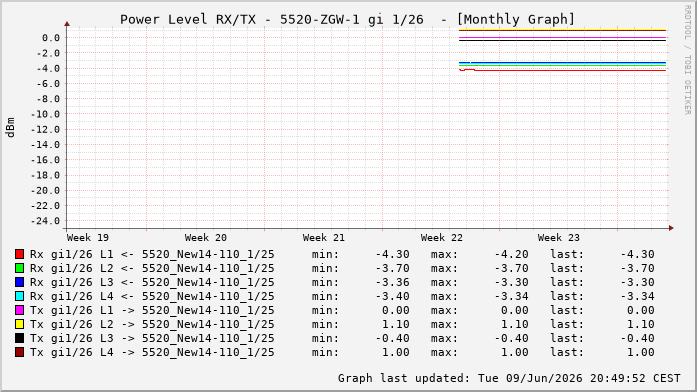Screen dimensions: 697x392
Task: Click the Week 21 x-axis label
Action: coord(323,238)
